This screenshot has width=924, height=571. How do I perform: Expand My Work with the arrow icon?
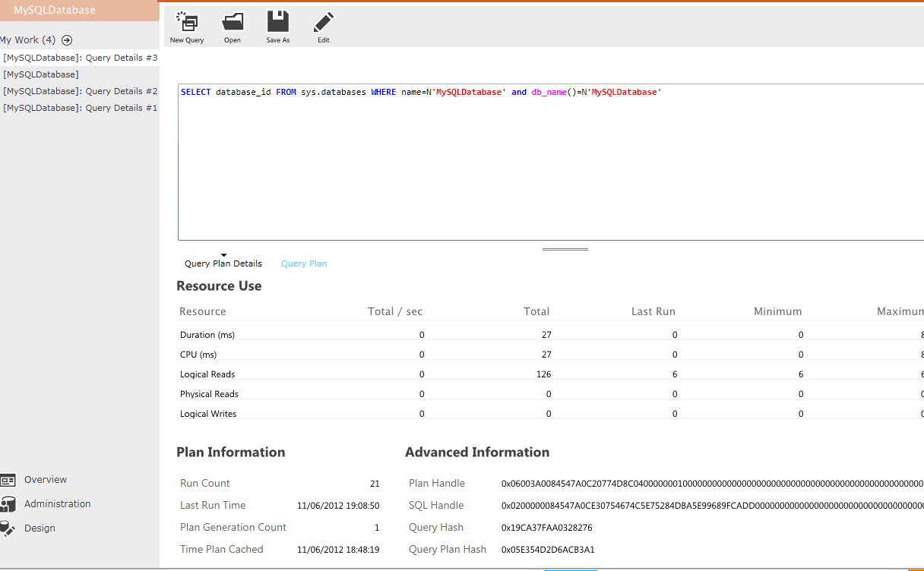click(67, 40)
